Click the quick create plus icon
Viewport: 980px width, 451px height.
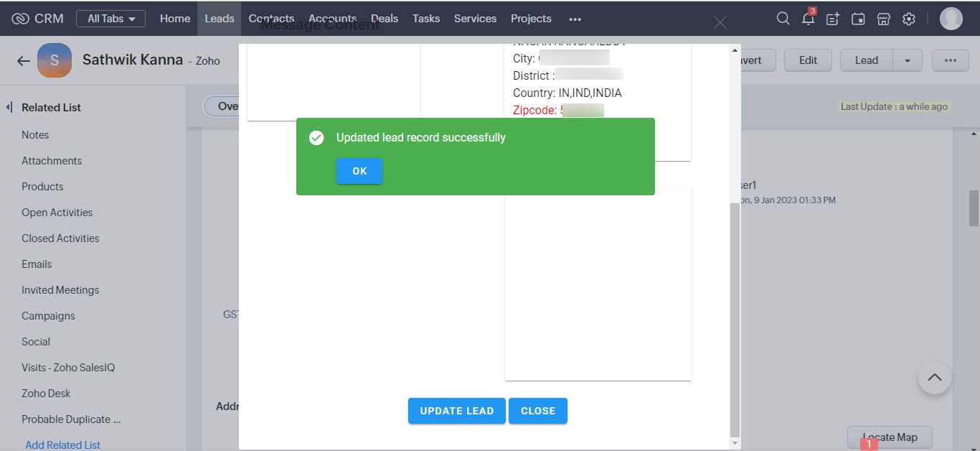pos(833,19)
